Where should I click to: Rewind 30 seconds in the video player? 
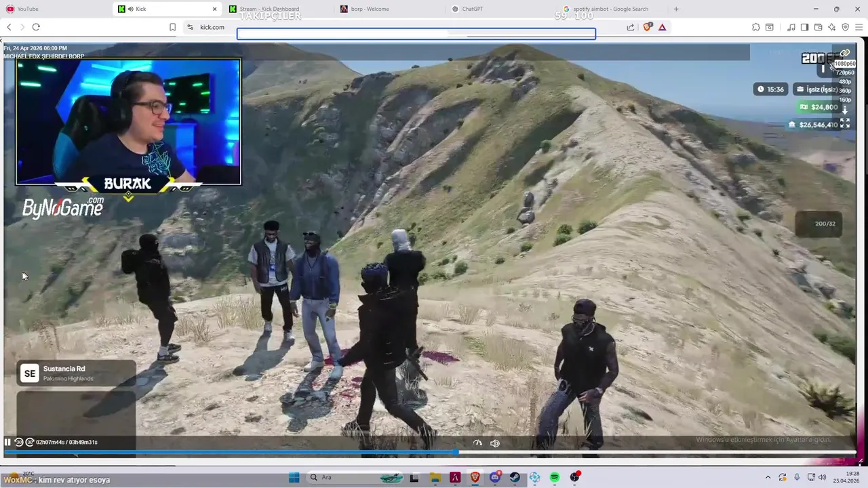coord(19,442)
